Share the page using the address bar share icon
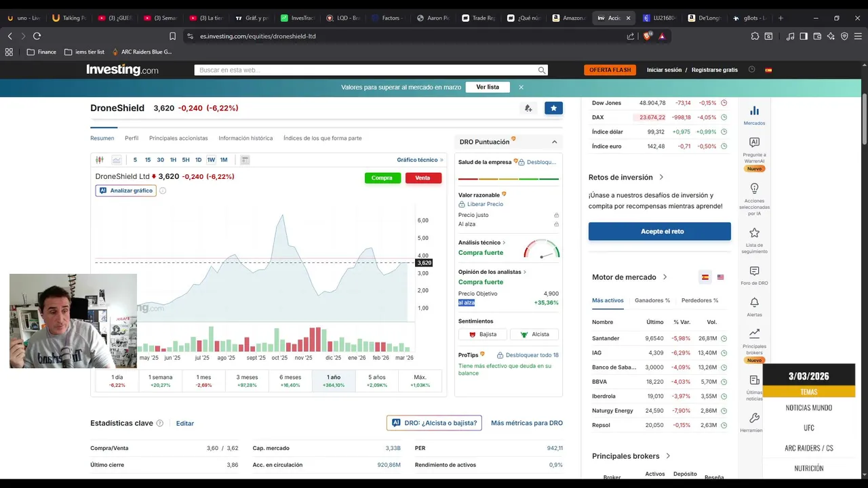 tap(631, 36)
